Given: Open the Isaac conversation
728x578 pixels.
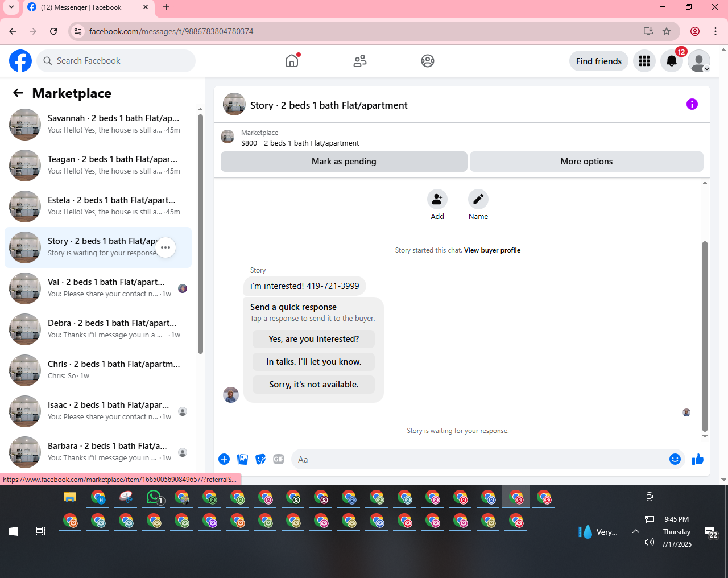Looking at the screenshot, I should point(98,411).
